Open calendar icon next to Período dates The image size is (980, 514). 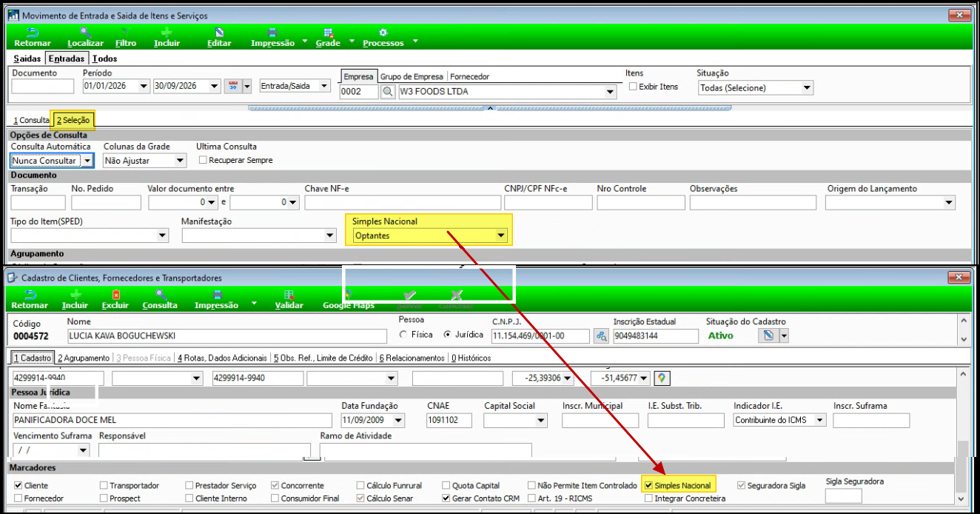(232, 86)
